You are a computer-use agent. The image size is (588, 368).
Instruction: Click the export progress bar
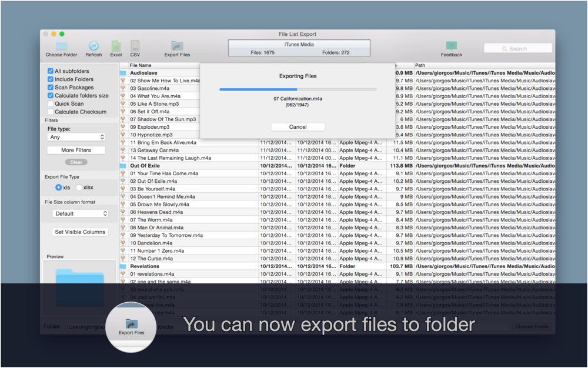coord(298,88)
